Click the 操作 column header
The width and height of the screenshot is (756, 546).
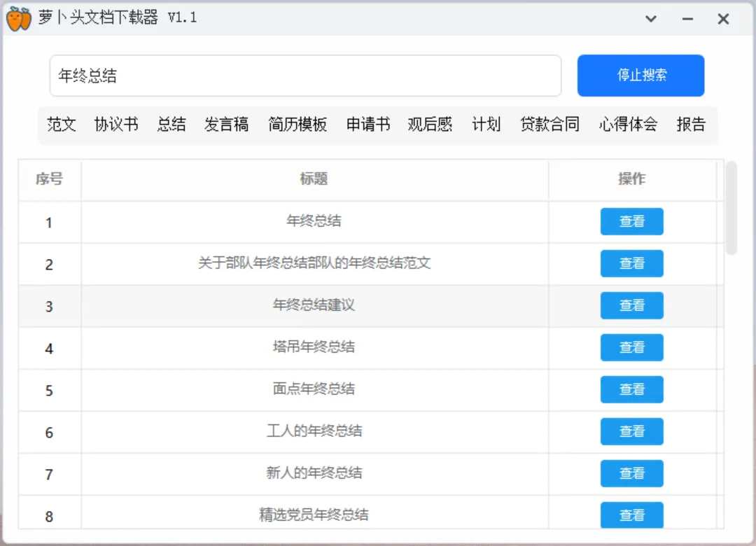click(632, 179)
